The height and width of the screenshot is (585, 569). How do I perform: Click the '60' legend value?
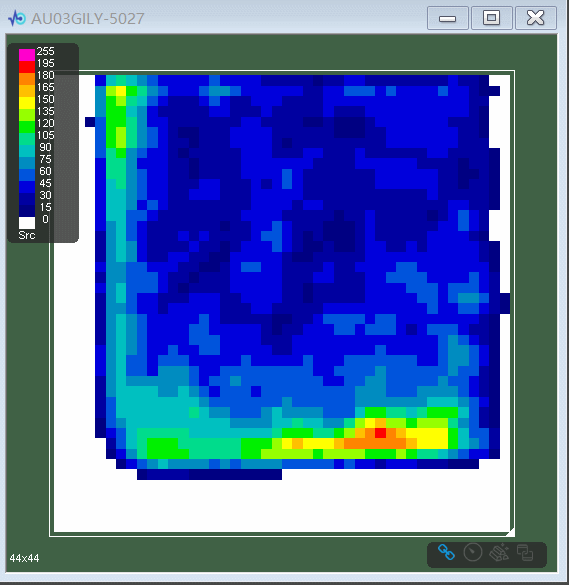click(x=46, y=171)
